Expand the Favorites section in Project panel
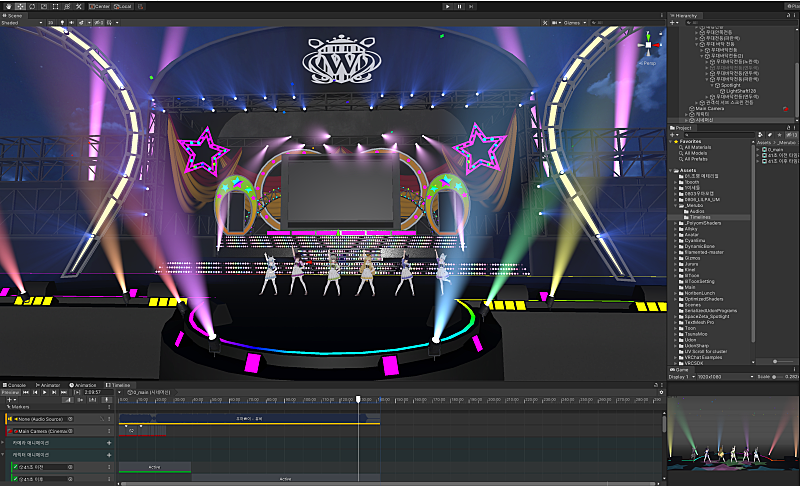The image size is (800, 486). (671, 142)
